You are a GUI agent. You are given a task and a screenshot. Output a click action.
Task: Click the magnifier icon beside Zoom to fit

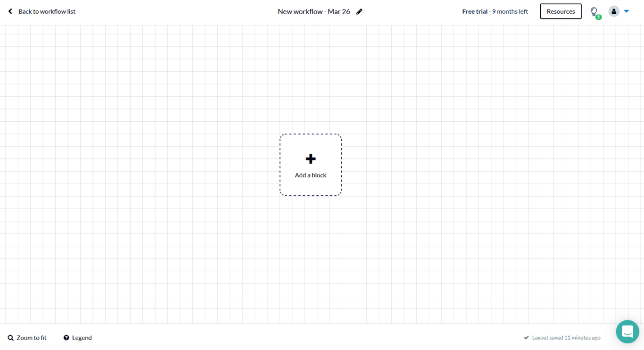tap(11, 338)
